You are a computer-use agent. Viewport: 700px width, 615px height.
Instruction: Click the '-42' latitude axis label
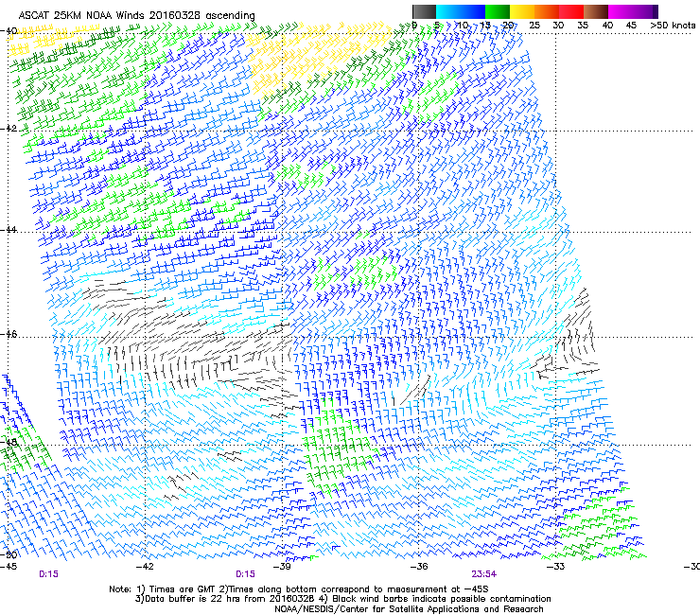[9, 128]
